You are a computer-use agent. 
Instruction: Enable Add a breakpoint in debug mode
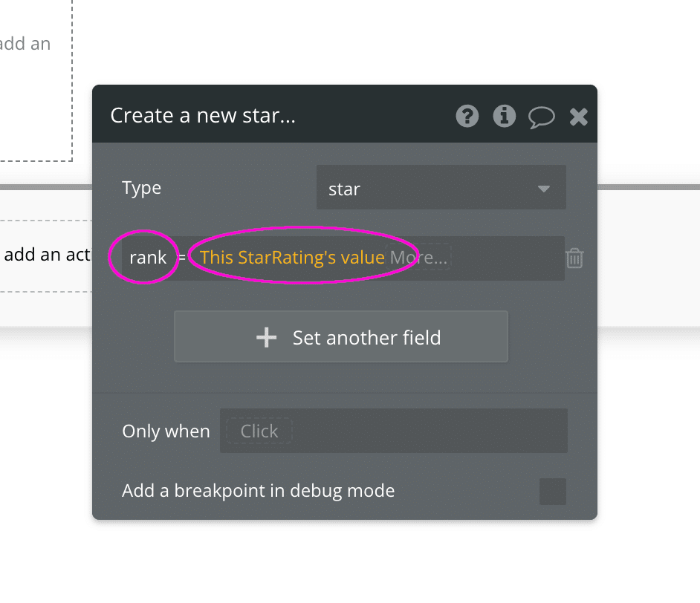click(x=553, y=492)
